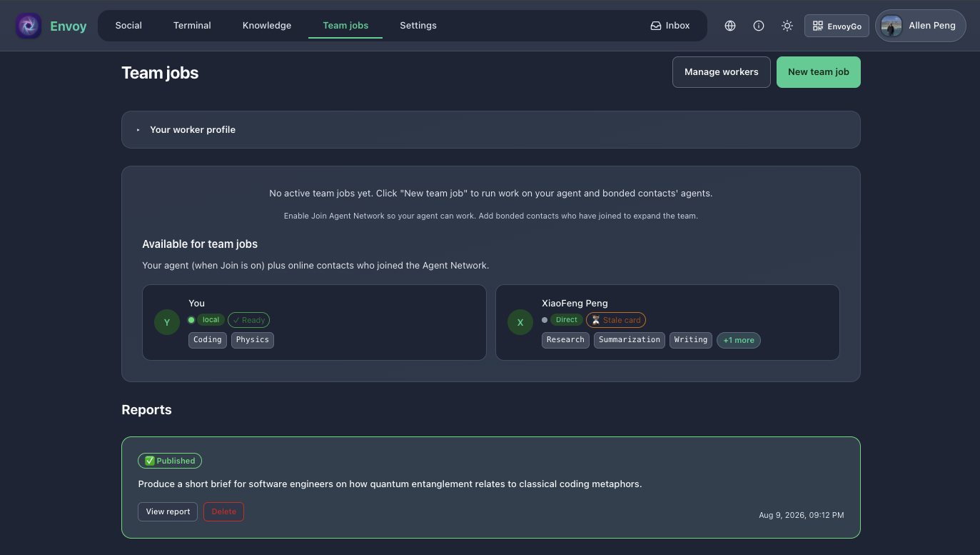
Task: Start a New team job
Action: (819, 72)
